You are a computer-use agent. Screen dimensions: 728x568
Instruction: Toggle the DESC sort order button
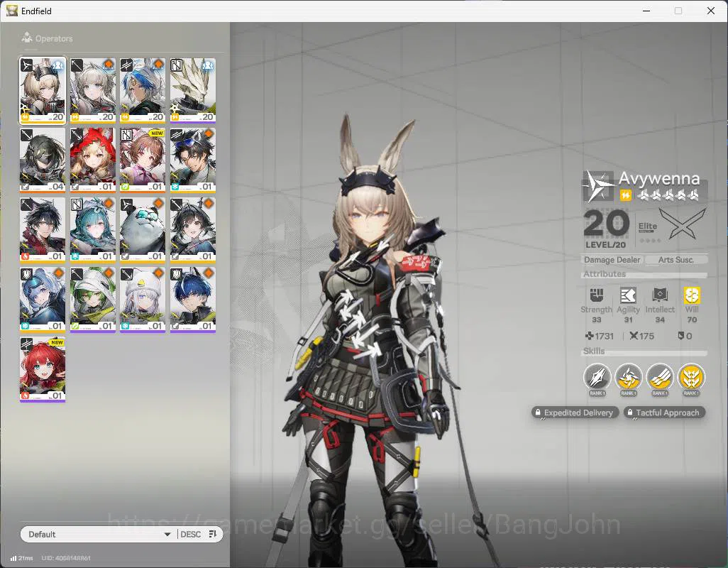(190, 534)
